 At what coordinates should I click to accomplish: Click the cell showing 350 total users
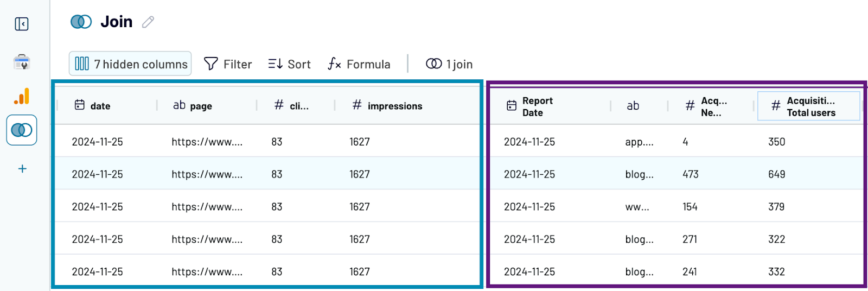777,142
